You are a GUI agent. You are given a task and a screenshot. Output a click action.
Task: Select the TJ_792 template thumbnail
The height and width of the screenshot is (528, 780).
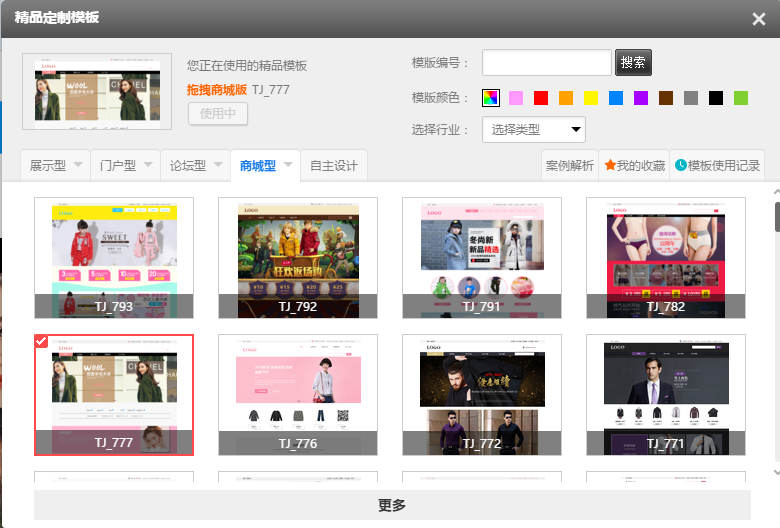coord(298,257)
